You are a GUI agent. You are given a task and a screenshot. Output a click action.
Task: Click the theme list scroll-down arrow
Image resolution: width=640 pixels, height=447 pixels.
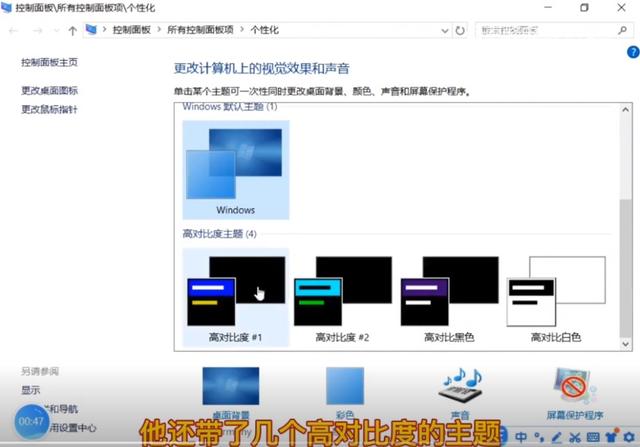625,344
